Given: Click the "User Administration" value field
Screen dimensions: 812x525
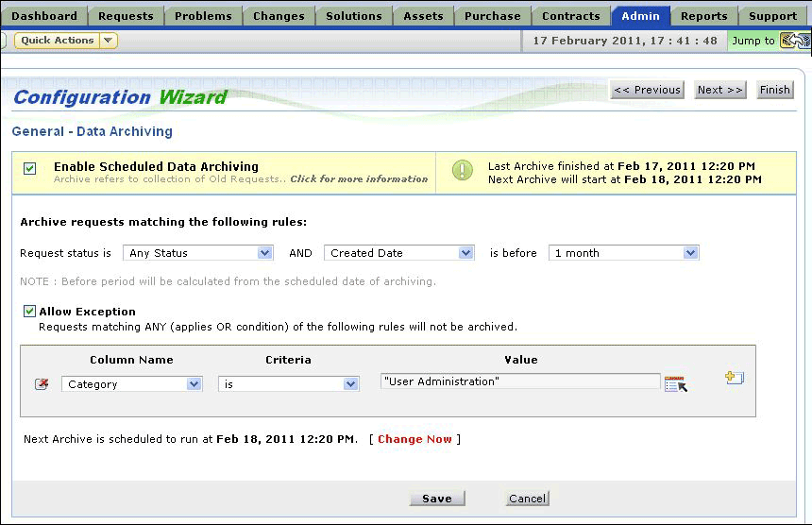Looking at the screenshot, I should point(520,381).
